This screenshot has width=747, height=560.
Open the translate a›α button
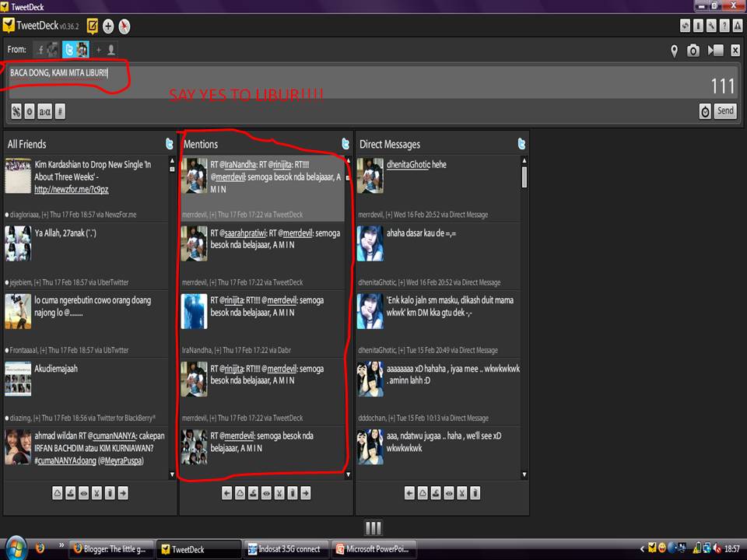pos(45,111)
